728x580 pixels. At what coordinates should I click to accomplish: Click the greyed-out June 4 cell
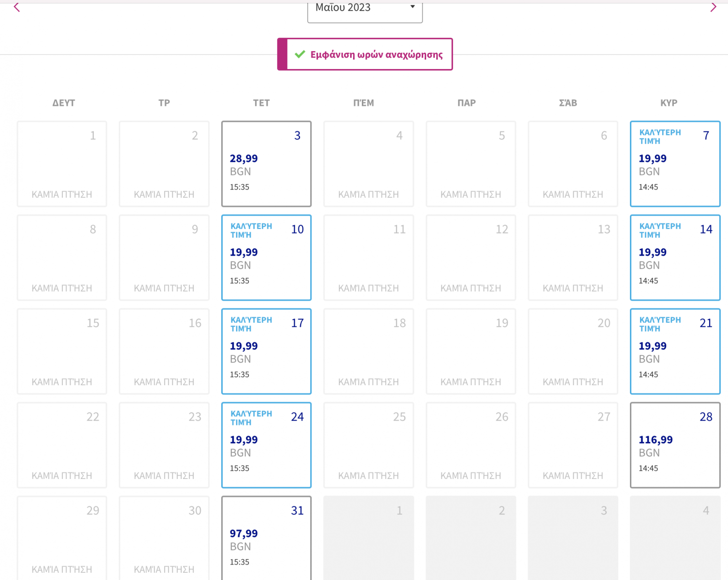tap(675, 537)
